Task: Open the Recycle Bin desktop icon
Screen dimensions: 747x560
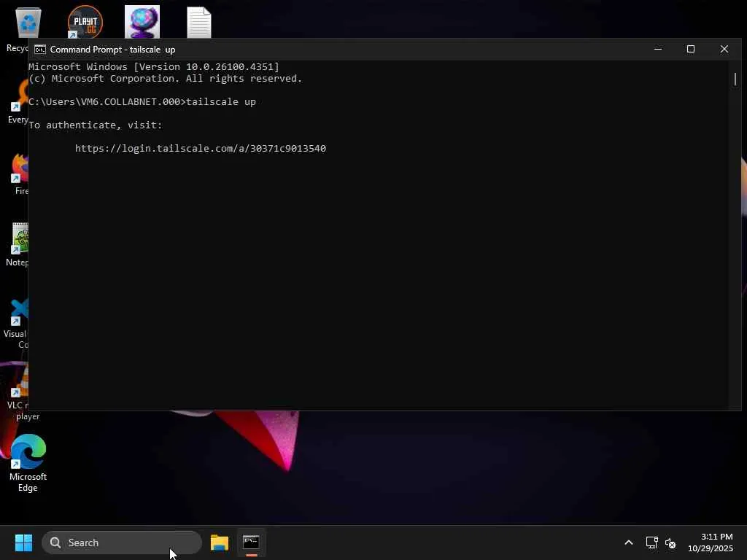Action: click(x=28, y=23)
